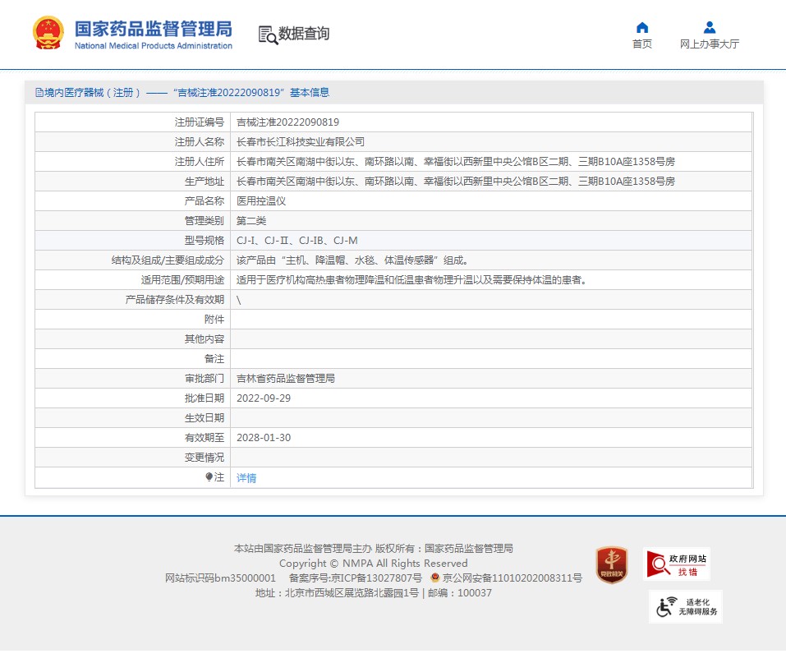Open 适老化无障碍服务 accessibility badge
The image size is (786, 672).
686,607
